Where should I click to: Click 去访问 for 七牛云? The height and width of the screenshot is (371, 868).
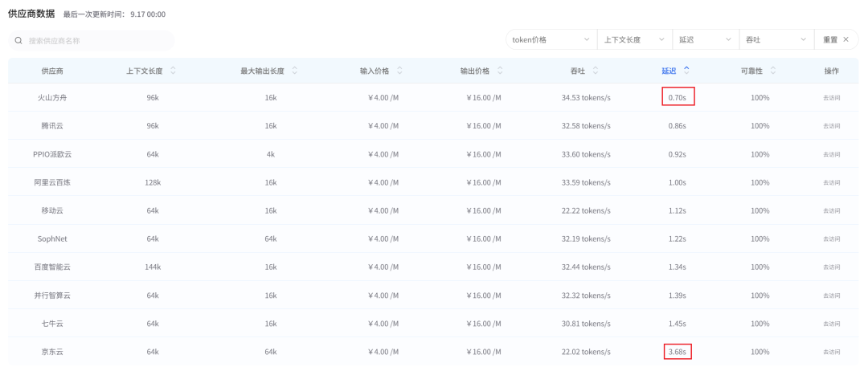tap(832, 324)
